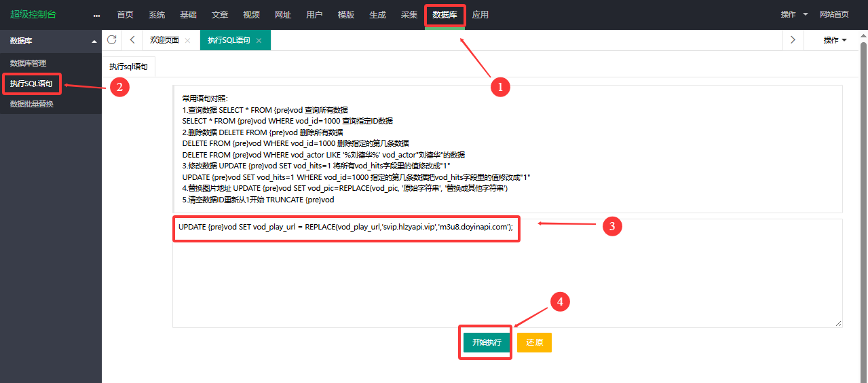Image resolution: width=868 pixels, height=383 pixels.
Task: Open the 应用 top menu
Action: click(480, 15)
